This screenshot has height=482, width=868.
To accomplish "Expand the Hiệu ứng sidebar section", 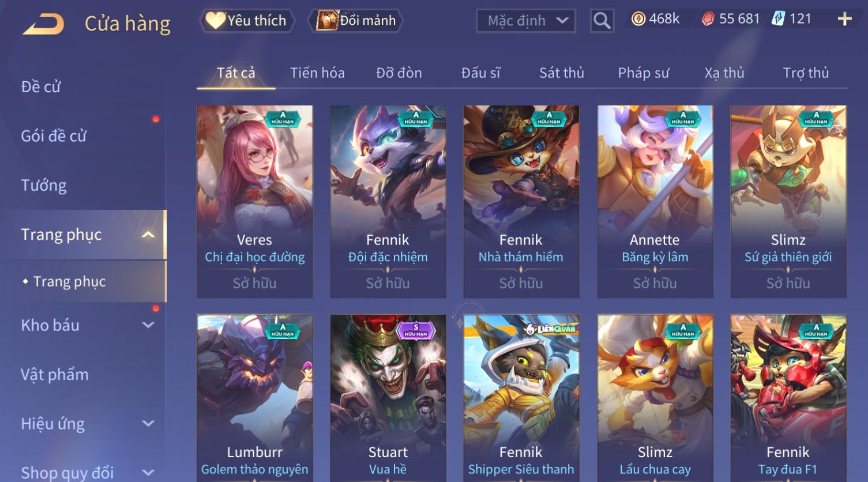I will 148,424.
